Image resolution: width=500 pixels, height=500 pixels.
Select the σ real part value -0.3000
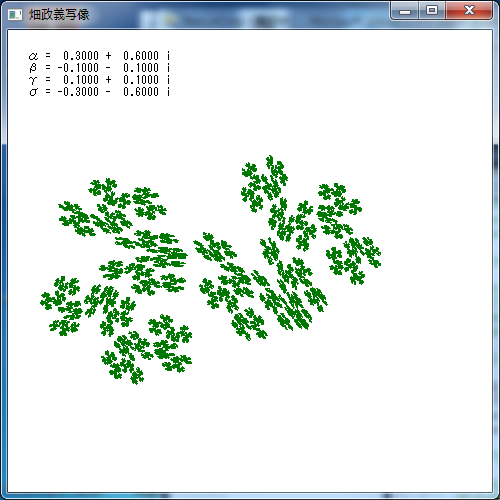coord(78,92)
